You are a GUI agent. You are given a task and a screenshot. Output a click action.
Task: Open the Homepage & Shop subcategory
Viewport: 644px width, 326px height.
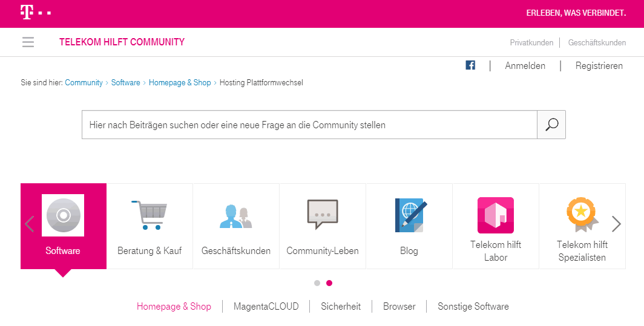(174, 306)
